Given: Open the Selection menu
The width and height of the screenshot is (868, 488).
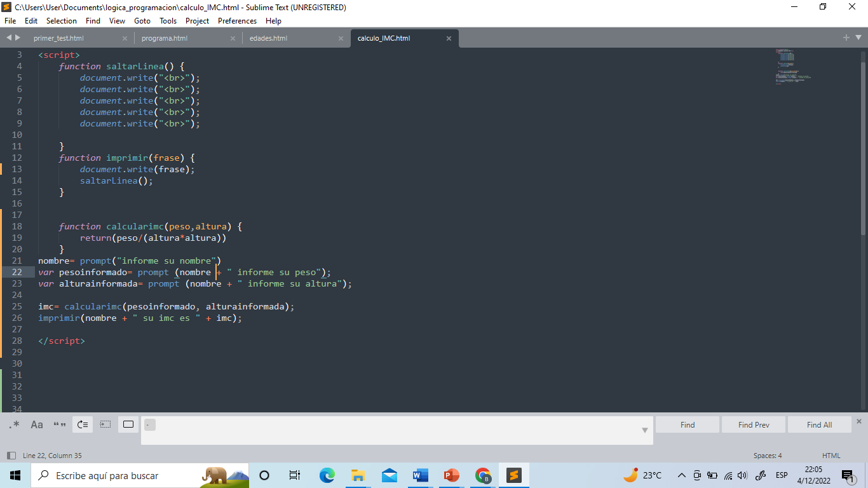Looking at the screenshot, I should 62,21.
